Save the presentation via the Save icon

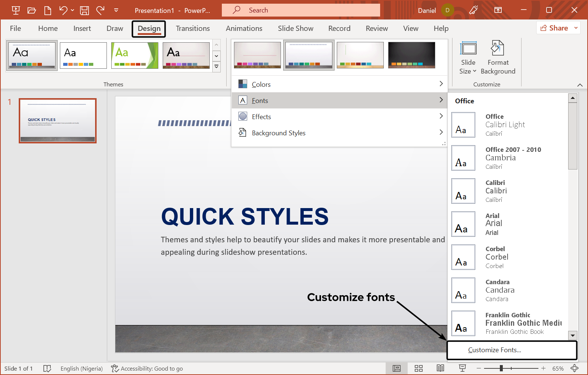pyautogui.click(x=84, y=10)
